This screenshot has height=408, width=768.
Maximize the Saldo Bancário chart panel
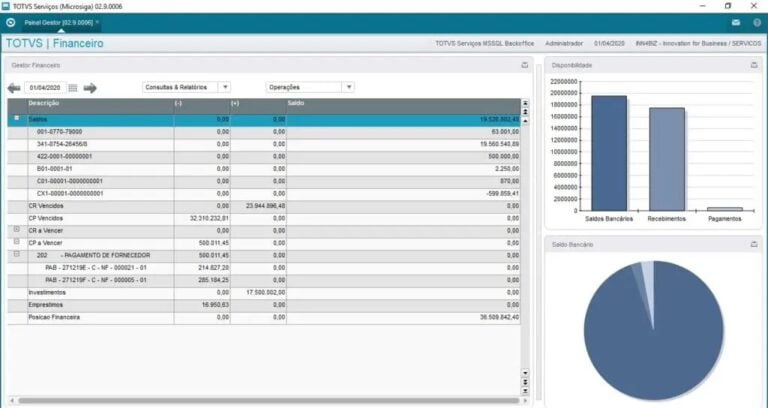pos(754,244)
